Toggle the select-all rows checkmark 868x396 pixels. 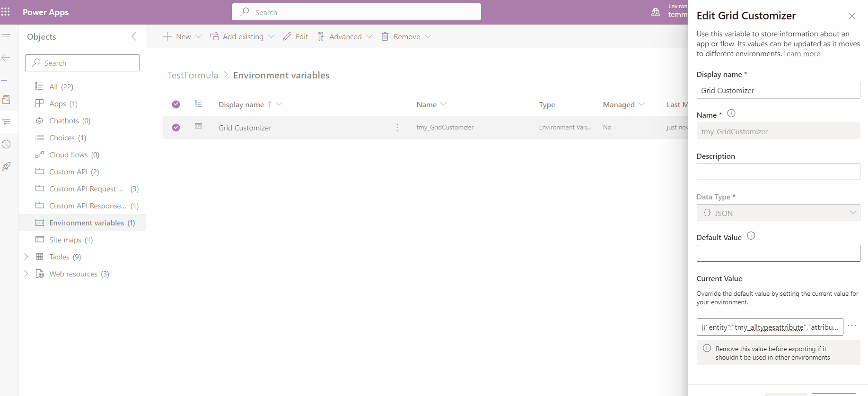[x=176, y=104]
